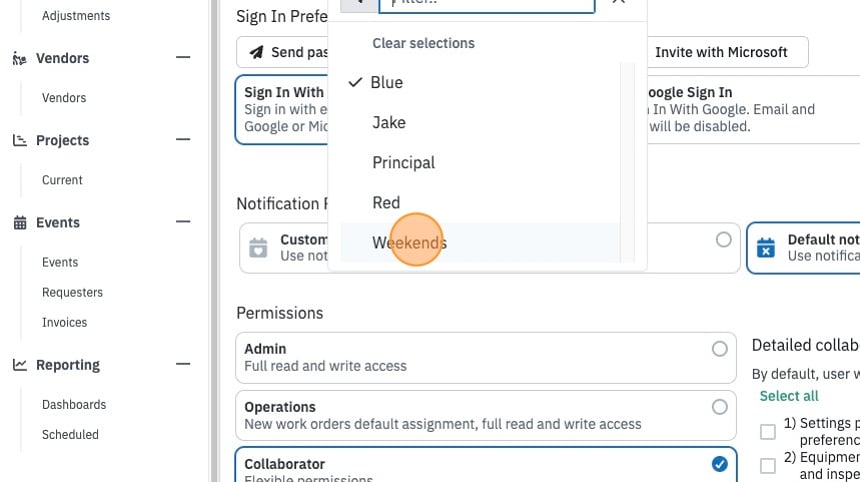Click the default notification calendar icon
Image resolution: width=860 pixels, height=482 pixels.
(766, 248)
